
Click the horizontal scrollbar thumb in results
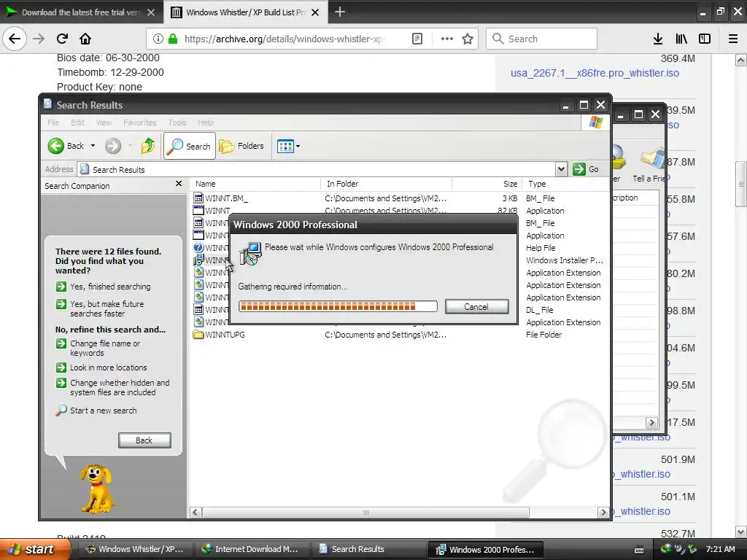click(x=365, y=513)
